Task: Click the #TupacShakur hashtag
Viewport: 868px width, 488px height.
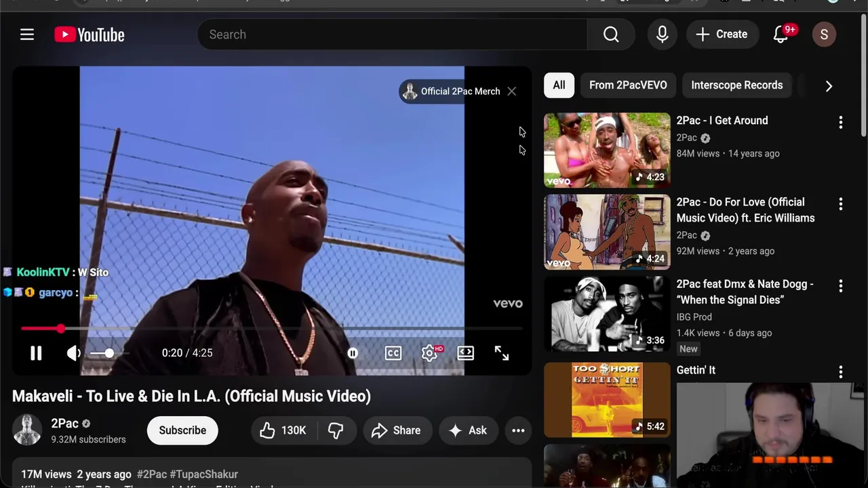Action: 203,474
